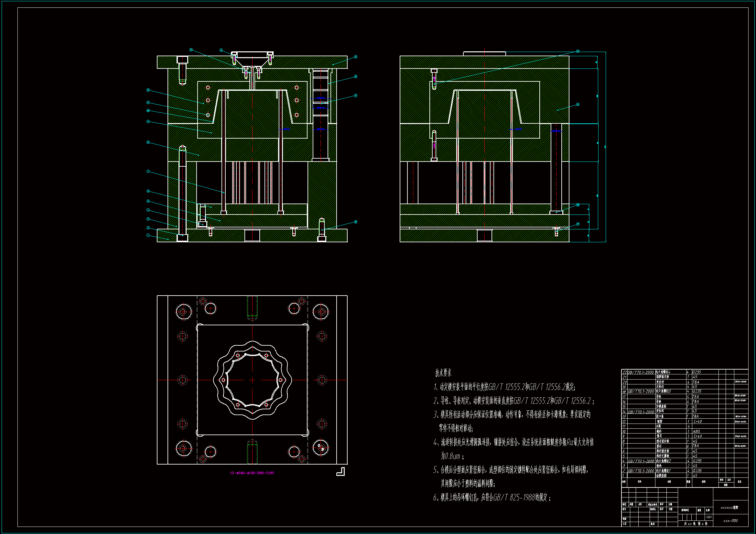Click balloon 14 near the locating ring
756x534 pixels.
(221, 50)
